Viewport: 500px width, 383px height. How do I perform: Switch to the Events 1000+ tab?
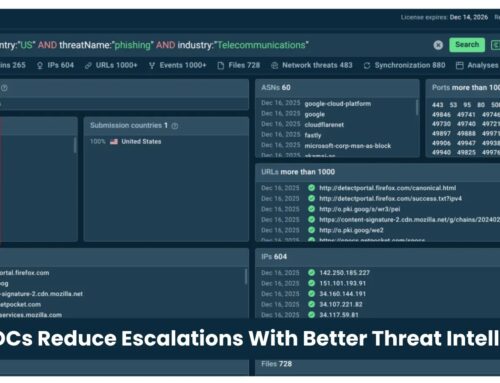[x=178, y=65]
